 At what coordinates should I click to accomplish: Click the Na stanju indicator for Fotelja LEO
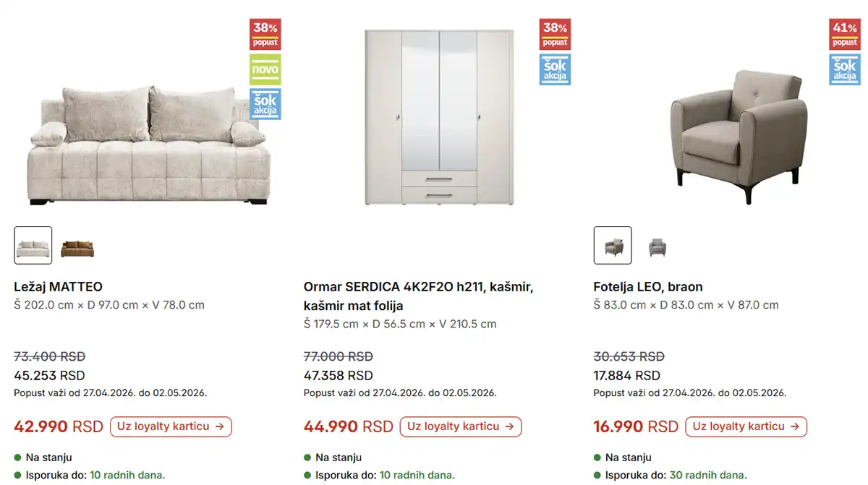pos(595,457)
